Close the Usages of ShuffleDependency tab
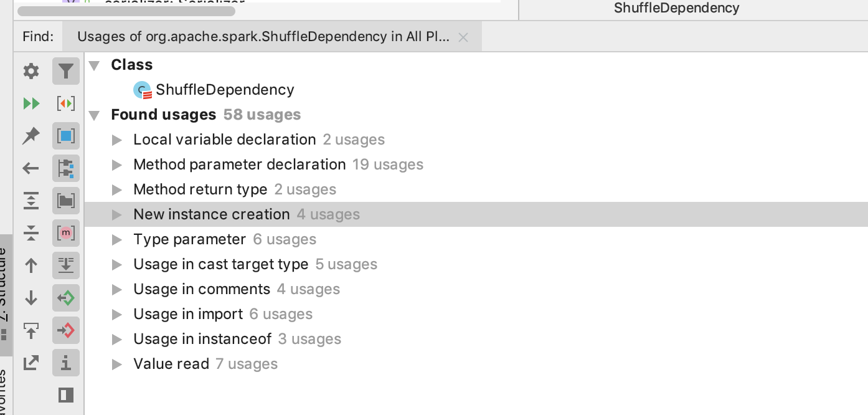 (463, 37)
